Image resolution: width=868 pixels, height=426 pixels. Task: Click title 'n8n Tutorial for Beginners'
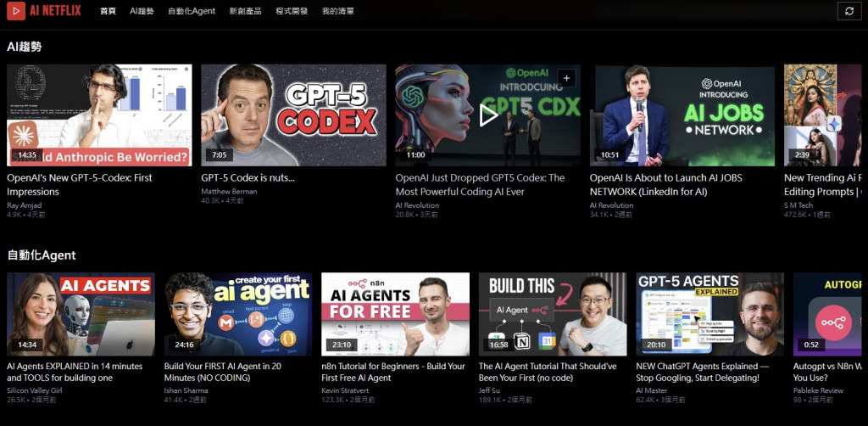click(x=393, y=372)
